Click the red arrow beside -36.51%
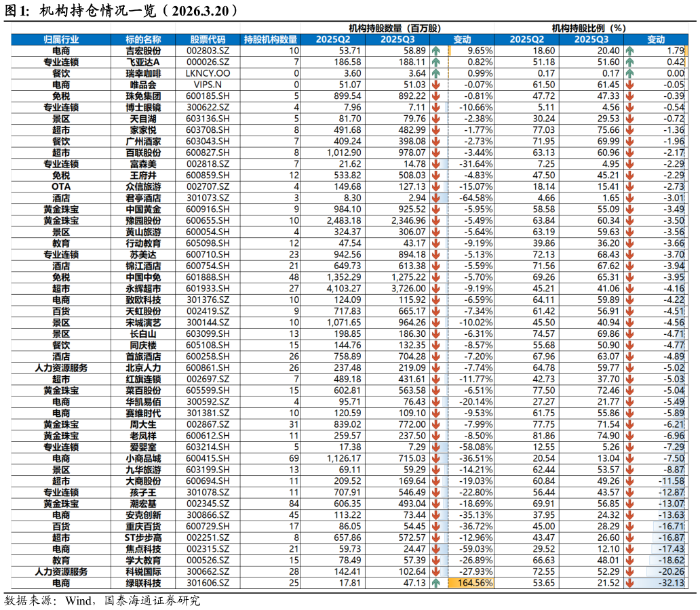This screenshot has width=700, height=610. click(x=435, y=459)
